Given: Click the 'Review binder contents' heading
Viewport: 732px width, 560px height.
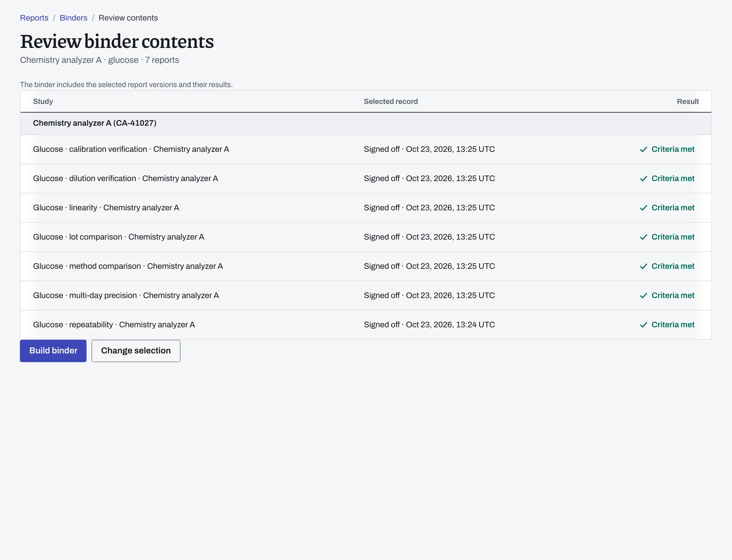Looking at the screenshot, I should point(117,41).
